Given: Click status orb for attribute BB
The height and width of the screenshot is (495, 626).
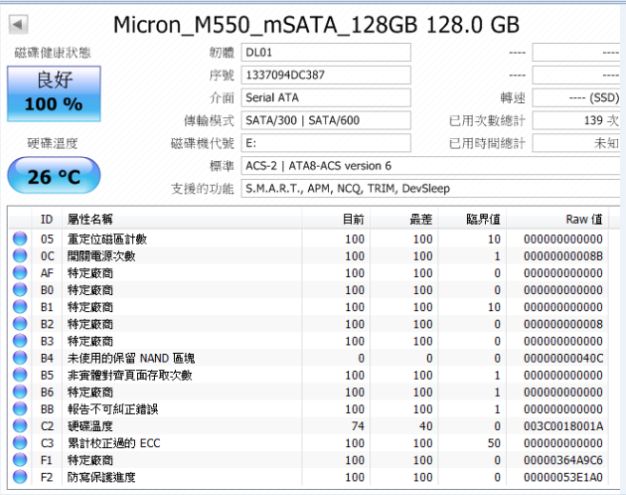Looking at the screenshot, I should click(x=19, y=409).
